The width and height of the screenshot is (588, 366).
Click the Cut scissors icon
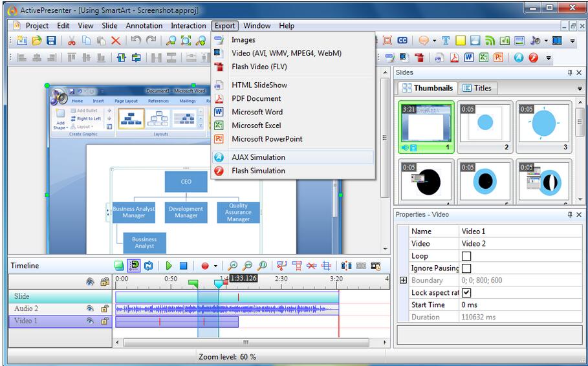pos(71,40)
